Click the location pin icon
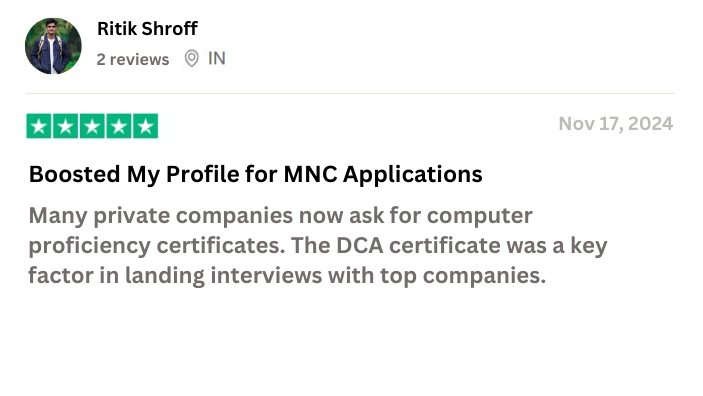The height and width of the screenshot is (396, 703). point(191,59)
